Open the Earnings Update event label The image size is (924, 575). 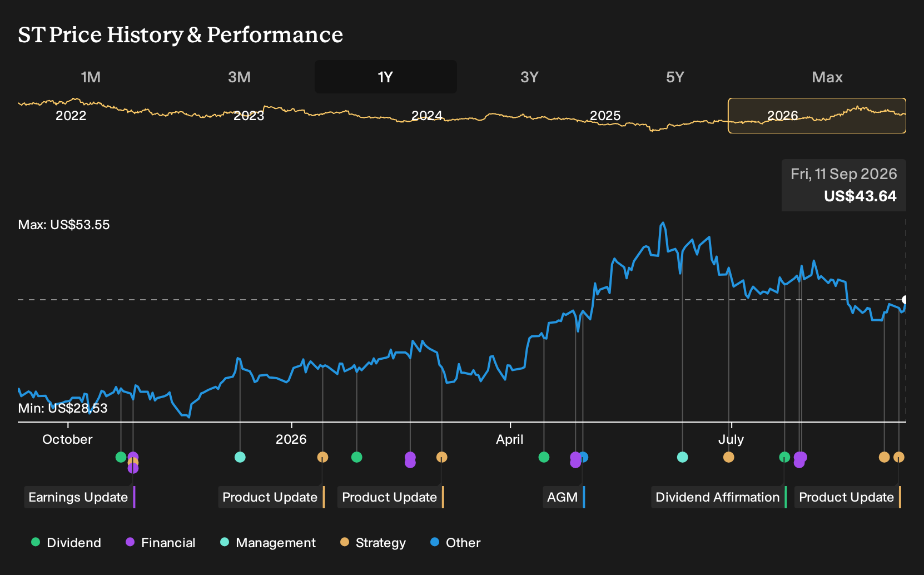(x=80, y=497)
